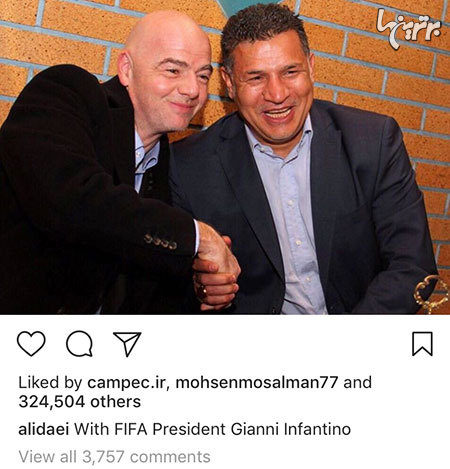Screen dimensions: 450x469
Task: Click the brass buttons on the black jacket sleeve
Action: tap(160, 242)
